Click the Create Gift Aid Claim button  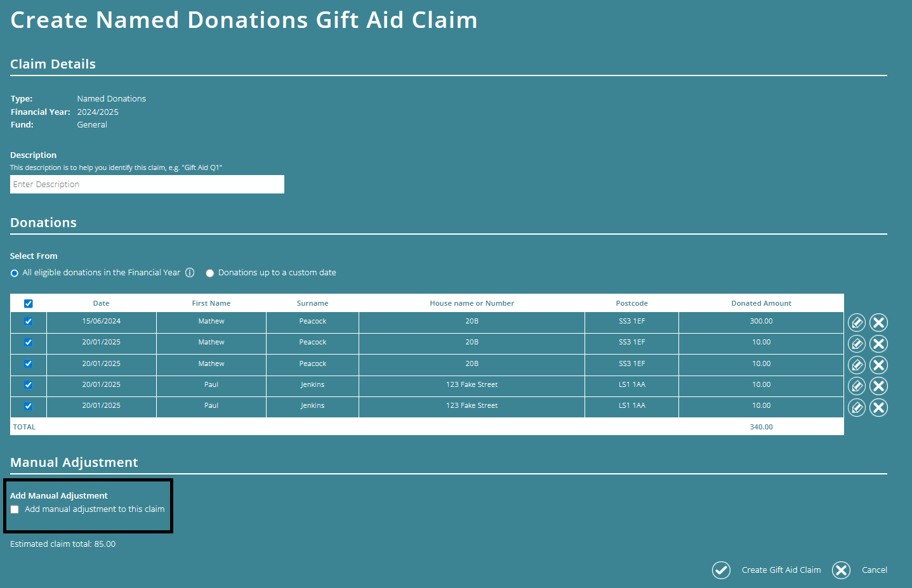pos(781,570)
